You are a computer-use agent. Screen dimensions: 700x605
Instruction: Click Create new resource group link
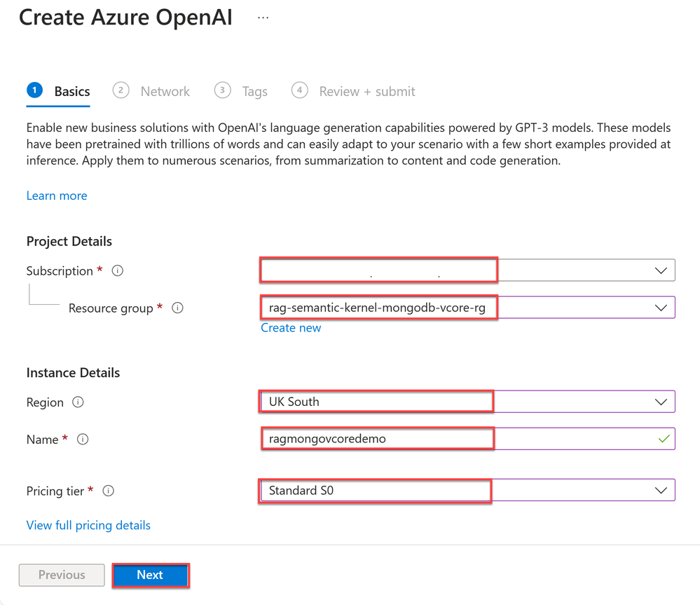pyautogui.click(x=291, y=327)
